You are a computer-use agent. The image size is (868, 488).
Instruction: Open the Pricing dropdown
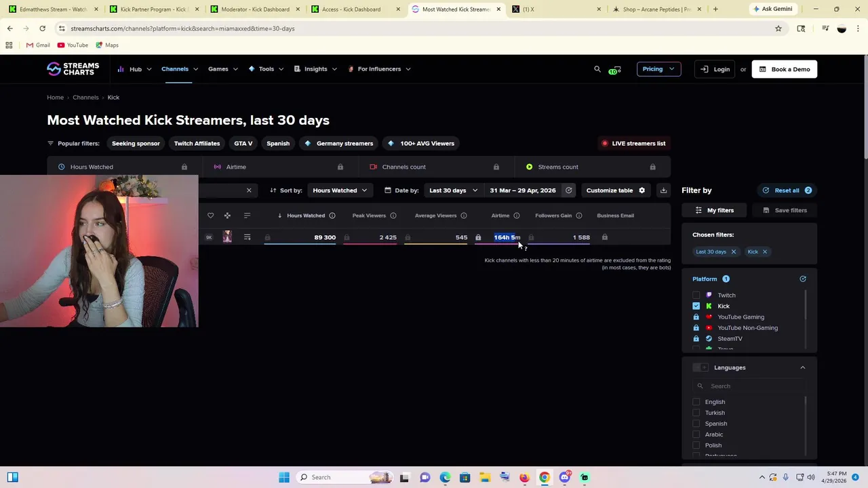tap(658, 69)
